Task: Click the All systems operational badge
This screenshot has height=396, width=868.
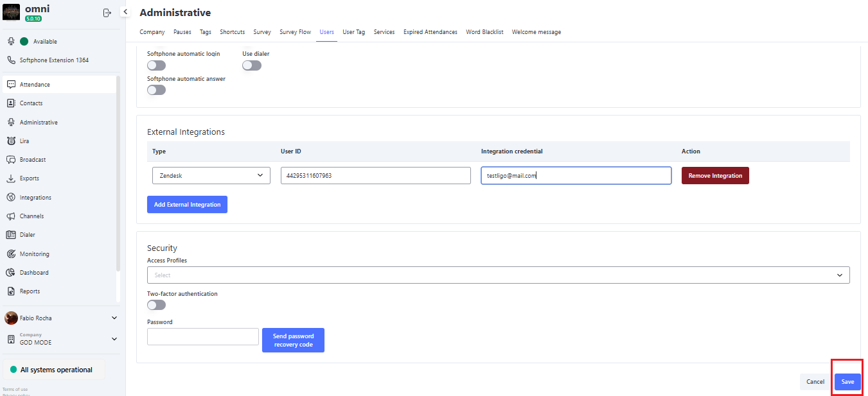Action: [54, 370]
